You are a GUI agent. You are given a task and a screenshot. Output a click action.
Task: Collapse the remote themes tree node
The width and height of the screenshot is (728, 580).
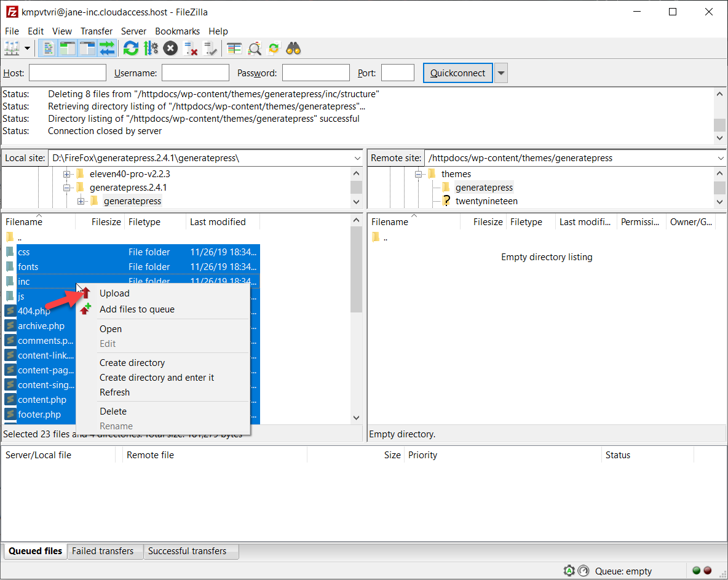pos(418,174)
